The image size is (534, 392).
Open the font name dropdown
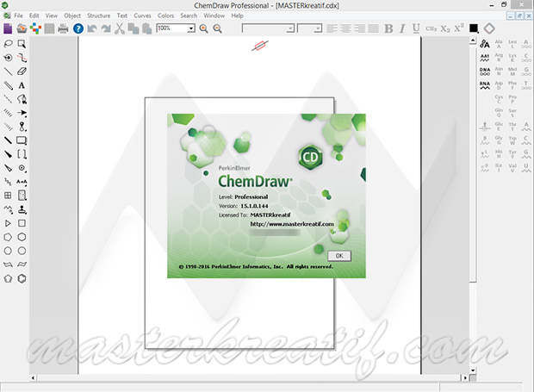[290, 28]
